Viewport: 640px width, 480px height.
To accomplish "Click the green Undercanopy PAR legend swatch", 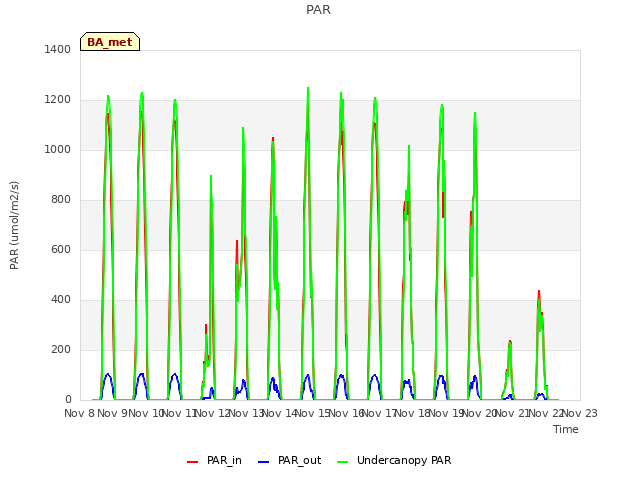I will pyautogui.click(x=343, y=462).
